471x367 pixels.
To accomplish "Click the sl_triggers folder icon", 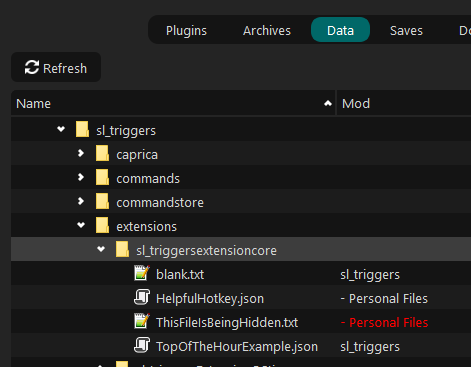I will [x=82, y=129].
